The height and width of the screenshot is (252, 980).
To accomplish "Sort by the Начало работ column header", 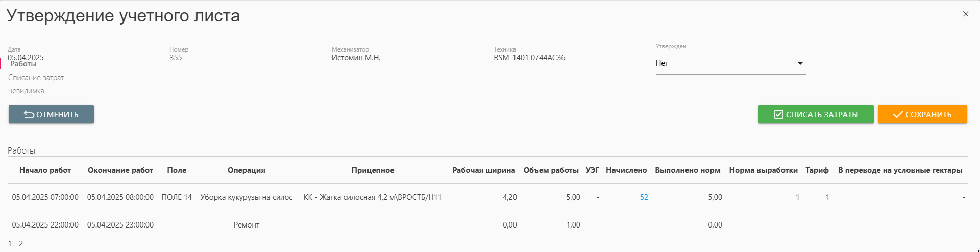I will click(45, 170).
